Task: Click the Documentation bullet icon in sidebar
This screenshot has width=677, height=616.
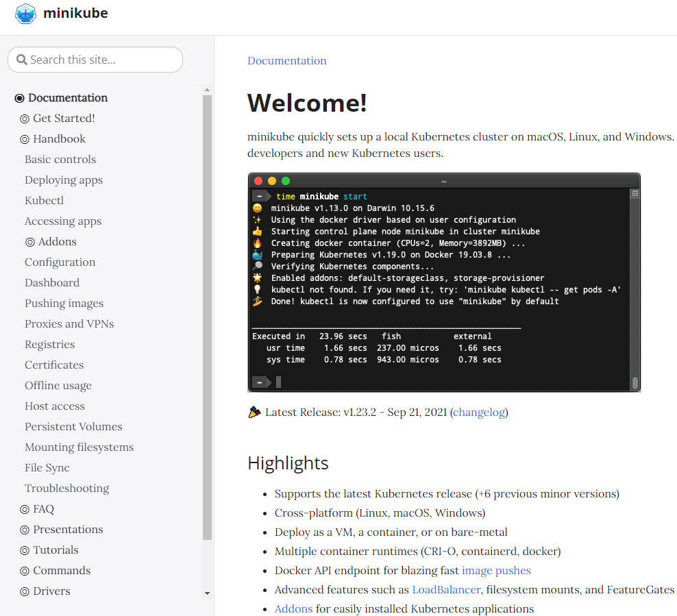Action: pos(19,98)
